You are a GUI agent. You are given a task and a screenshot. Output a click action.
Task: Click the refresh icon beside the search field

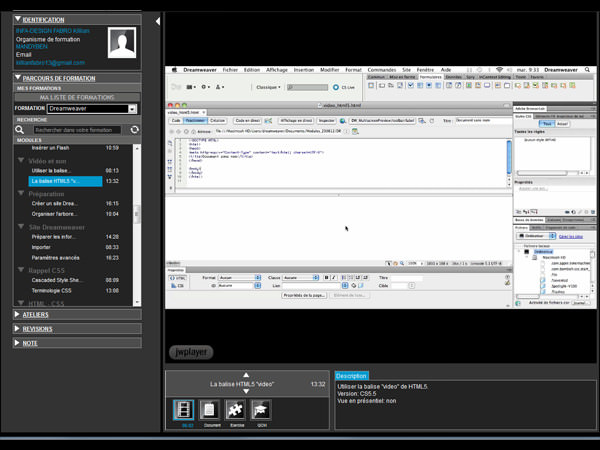click(x=134, y=130)
